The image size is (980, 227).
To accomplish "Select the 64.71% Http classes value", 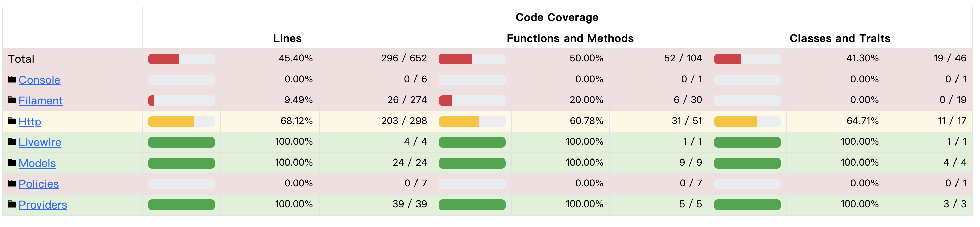I will click(863, 121).
